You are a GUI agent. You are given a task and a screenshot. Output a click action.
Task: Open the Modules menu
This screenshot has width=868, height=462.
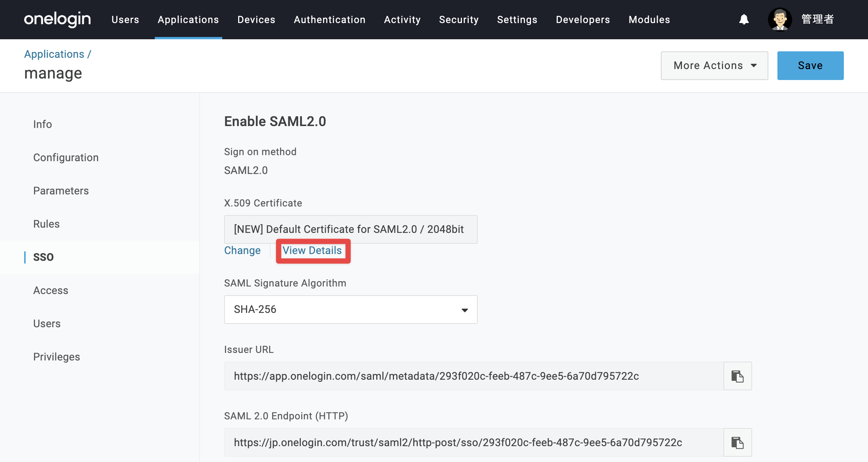point(649,20)
